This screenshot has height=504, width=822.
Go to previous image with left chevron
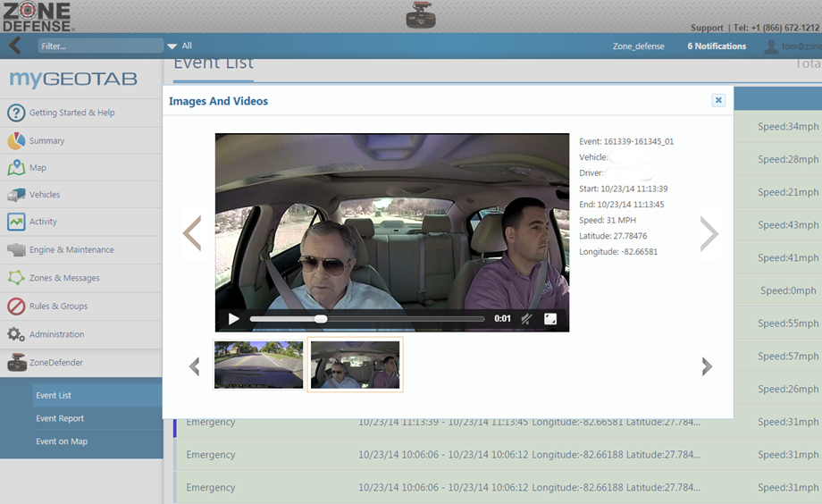coord(192,234)
